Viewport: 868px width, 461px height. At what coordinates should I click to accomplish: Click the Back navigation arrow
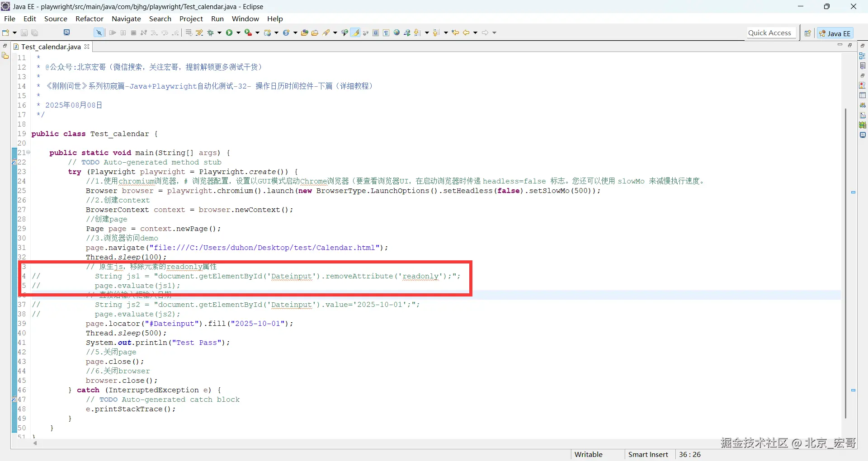[x=466, y=33]
